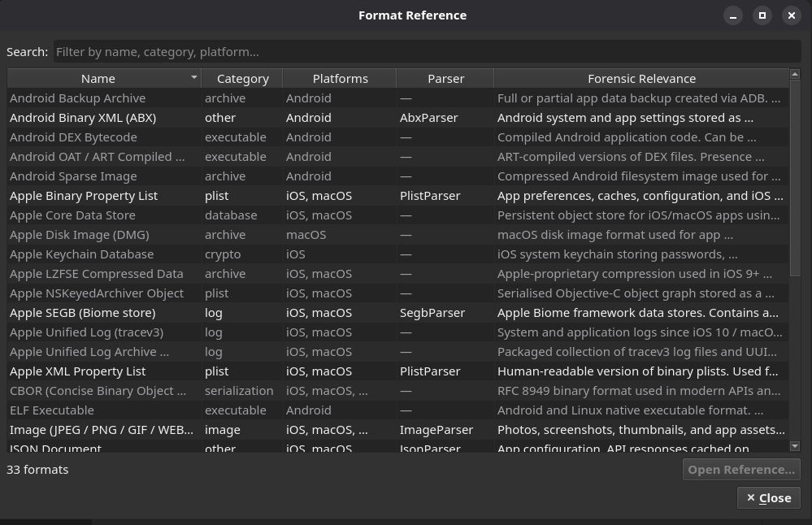Minimize the Format Reference window
This screenshot has height=525, width=812.
733,15
